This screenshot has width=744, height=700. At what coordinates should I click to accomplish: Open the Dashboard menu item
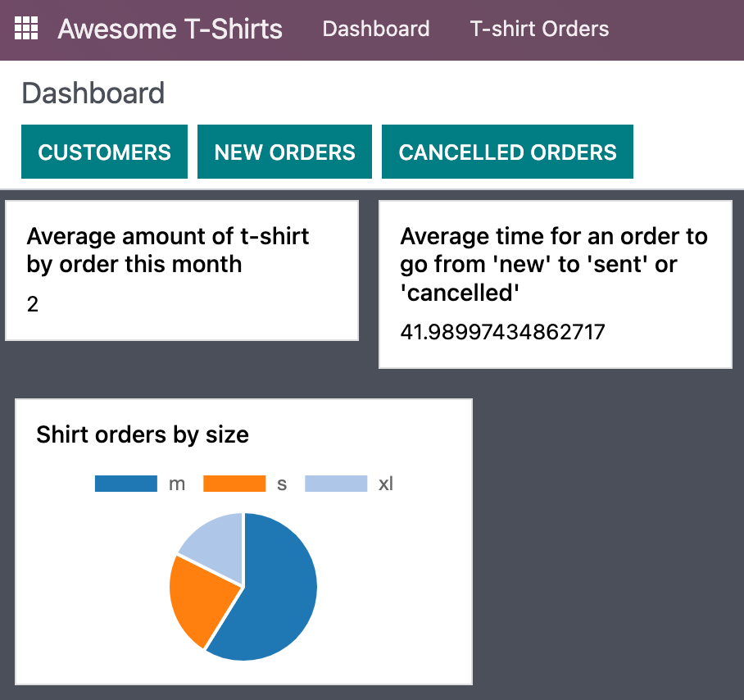375,30
